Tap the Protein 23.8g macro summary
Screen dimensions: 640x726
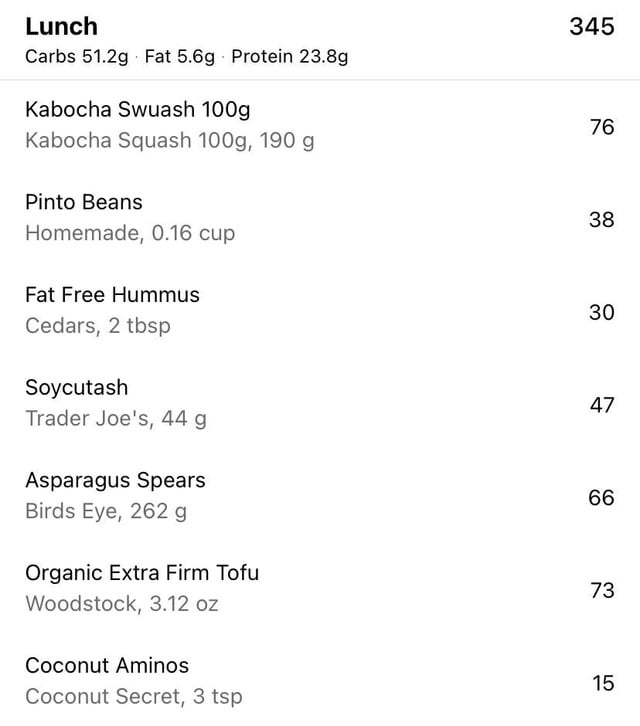tap(289, 57)
